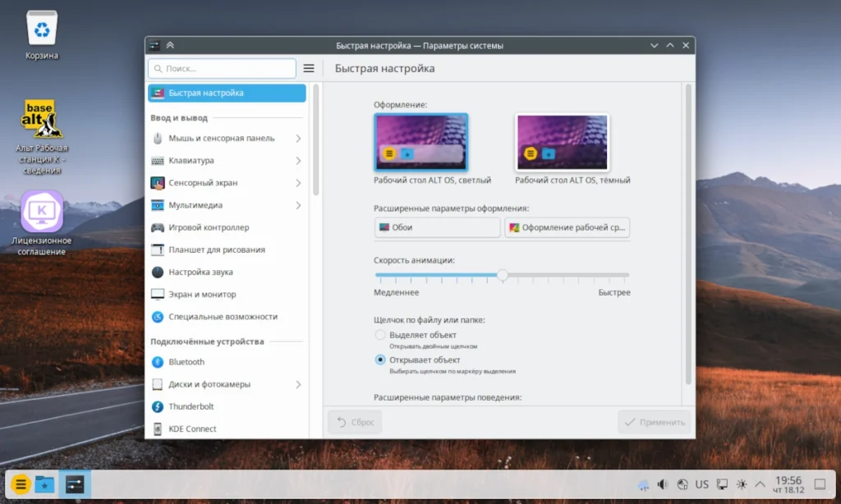This screenshot has height=504, width=841.
Task: Maximize the settings window
Action: tap(670, 46)
